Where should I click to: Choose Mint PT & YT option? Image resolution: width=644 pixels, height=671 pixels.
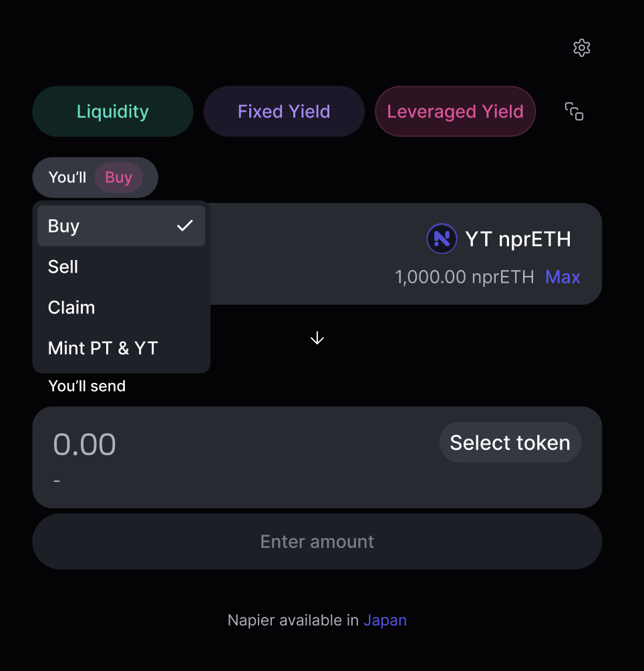[x=103, y=348]
